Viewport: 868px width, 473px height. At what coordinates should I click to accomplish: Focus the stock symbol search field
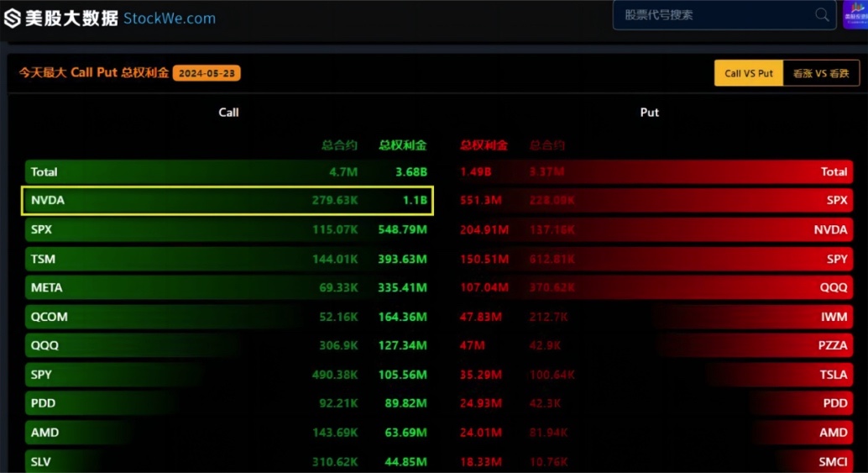tap(724, 15)
